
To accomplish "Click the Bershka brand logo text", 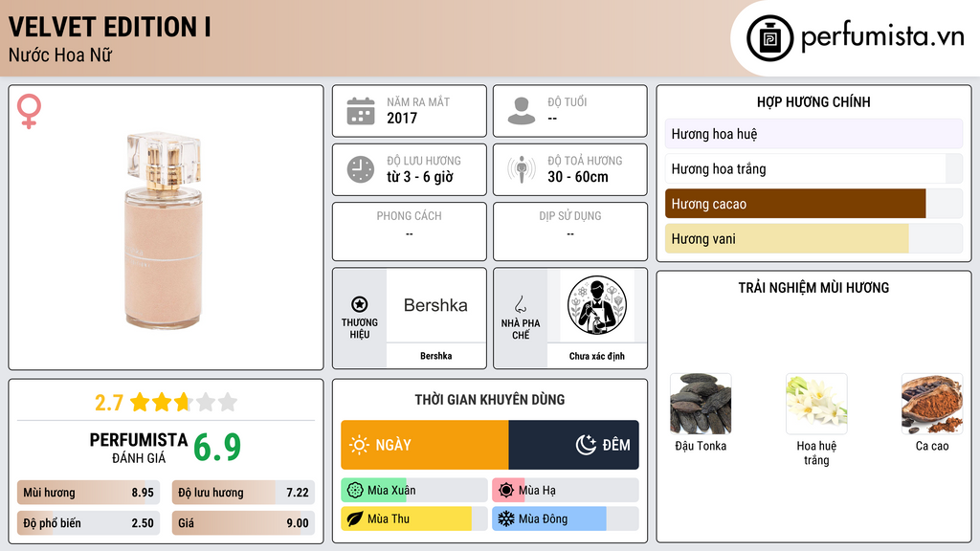I will tap(435, 305).
